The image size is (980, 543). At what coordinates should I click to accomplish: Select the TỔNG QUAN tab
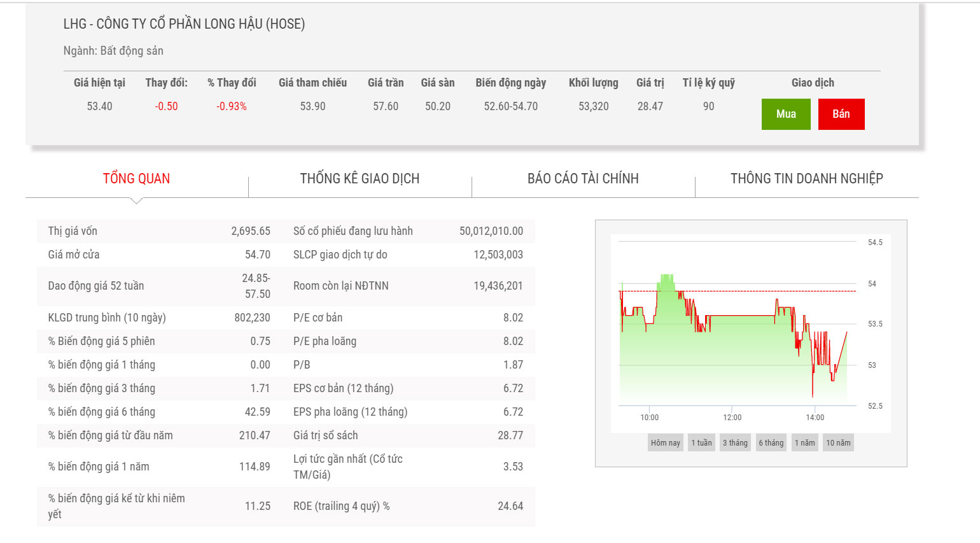coord(136,179)
